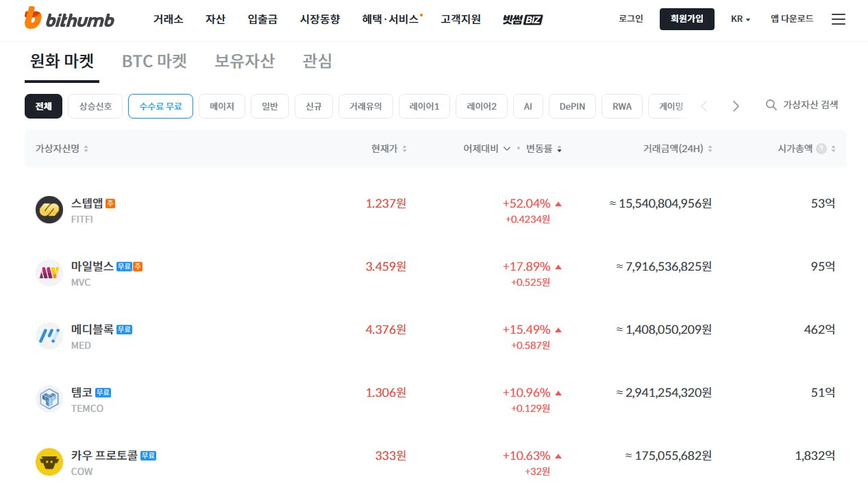
Task: Click the Bithumb logo
Action: (x=69, y=19)
